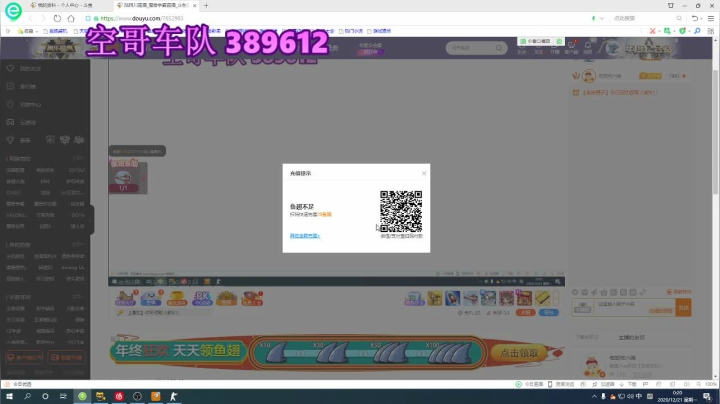The image size is (720, 404).
Task: Click the blue magnifier extension icon
Action: click(x=697, y=31)
